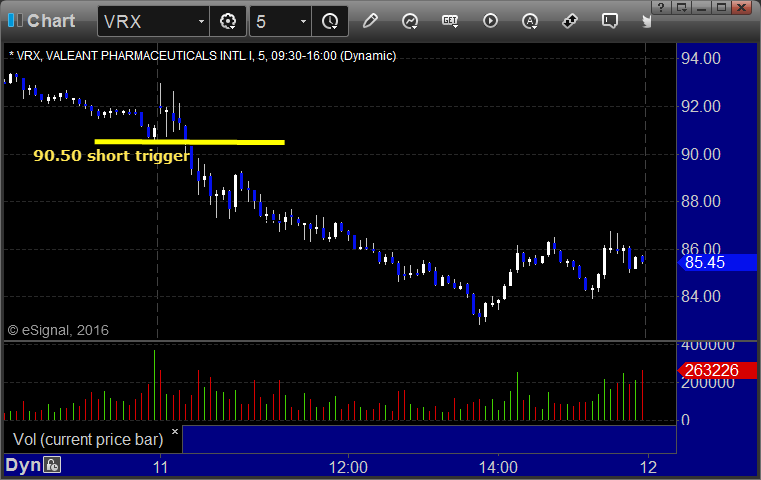Select the pencil drawing tool
Viewport: 761px width, 480px height.
click(370, 21)
